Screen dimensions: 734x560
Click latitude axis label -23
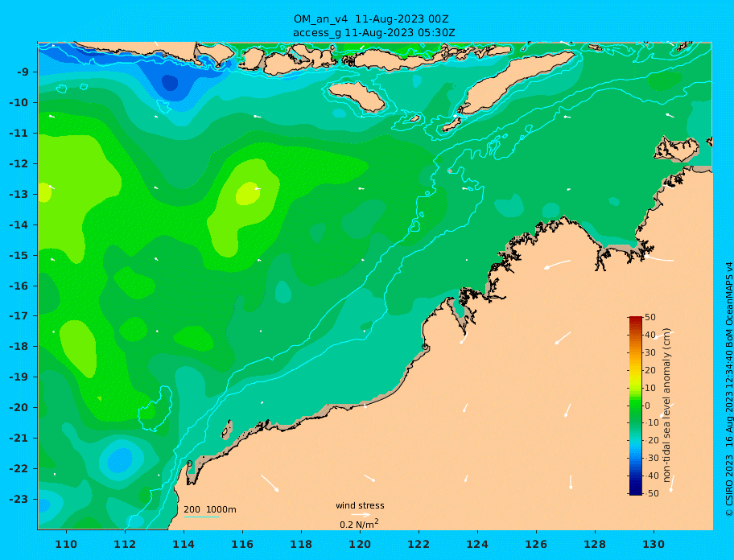pyautogui.click(x=19, y=499)
